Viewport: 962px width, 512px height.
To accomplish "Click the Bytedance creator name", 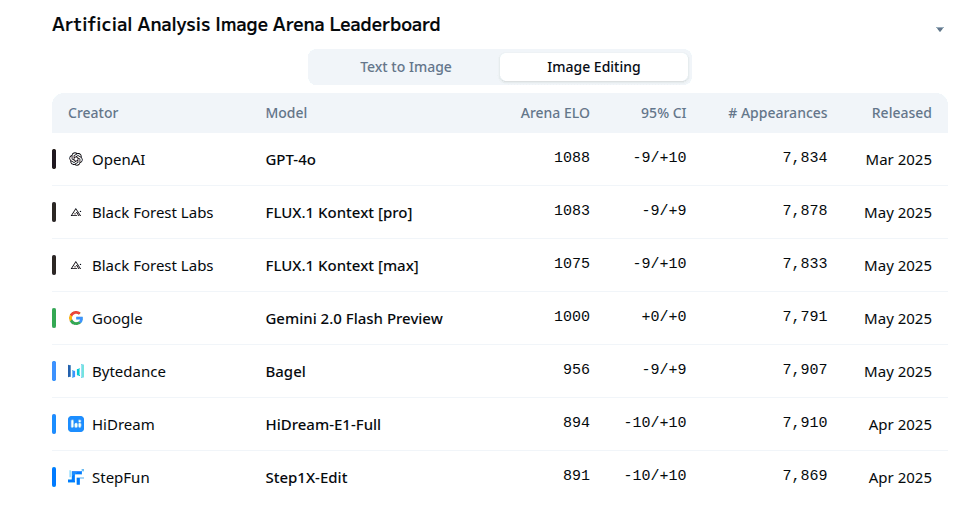I will pyautogui.click(x=129, y=372).
